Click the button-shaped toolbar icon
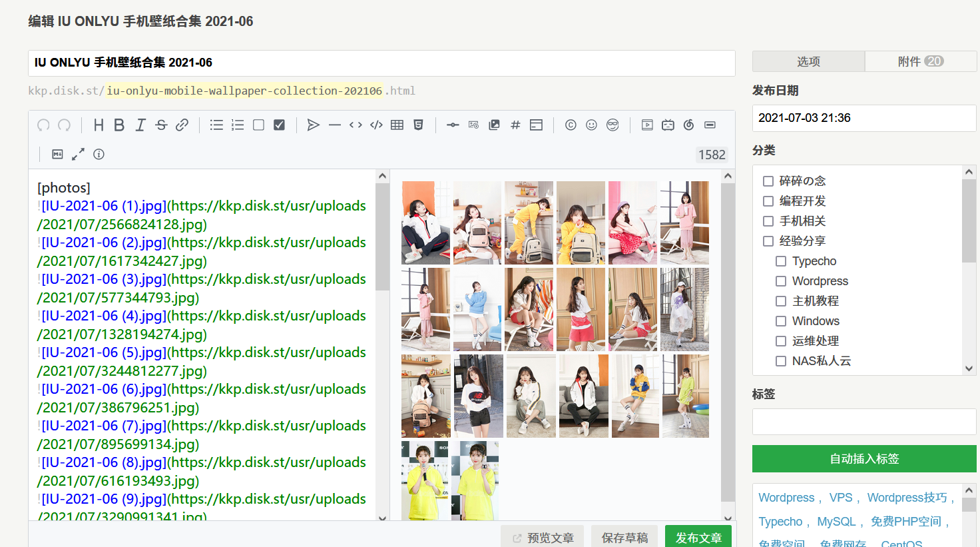980x547 pixels. (710, 125)
